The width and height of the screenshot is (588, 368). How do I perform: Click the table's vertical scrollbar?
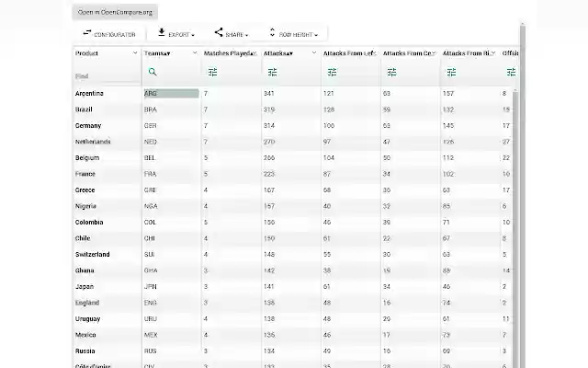515,229
